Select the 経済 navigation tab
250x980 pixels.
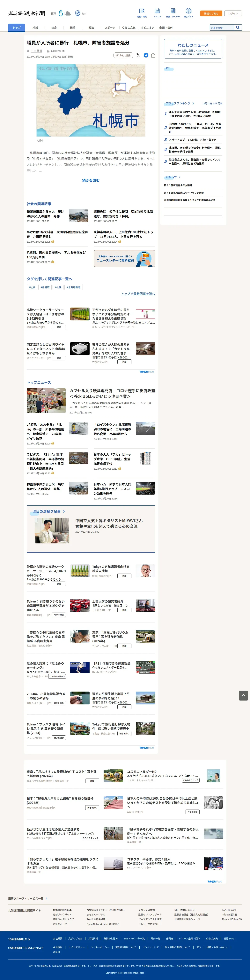[73, 27]
